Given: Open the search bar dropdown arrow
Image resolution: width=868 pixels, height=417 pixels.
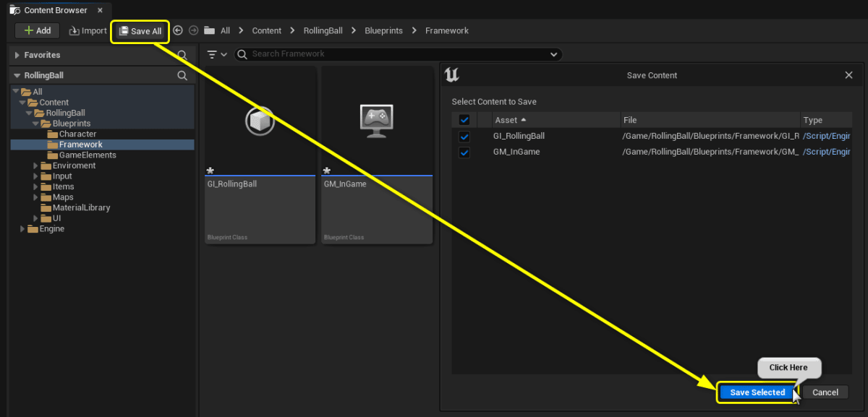Looking at the screenshot, I should click(554, 53).
